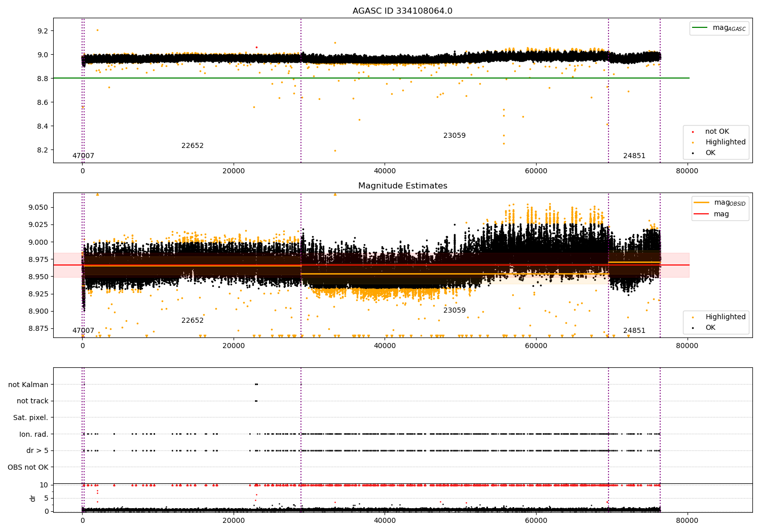Screen dimensions: 760x532
Task: Click the "not Kalman" axis label
Action: 28,385
